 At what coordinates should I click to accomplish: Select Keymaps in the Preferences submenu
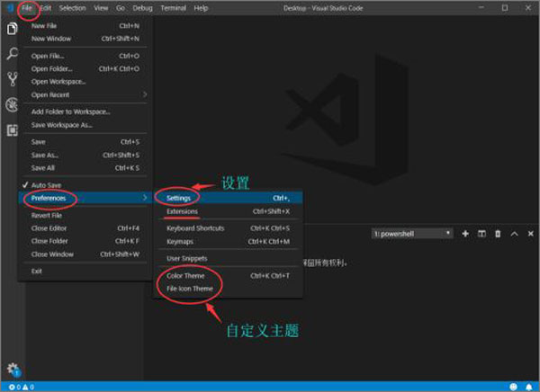[228, 242]
